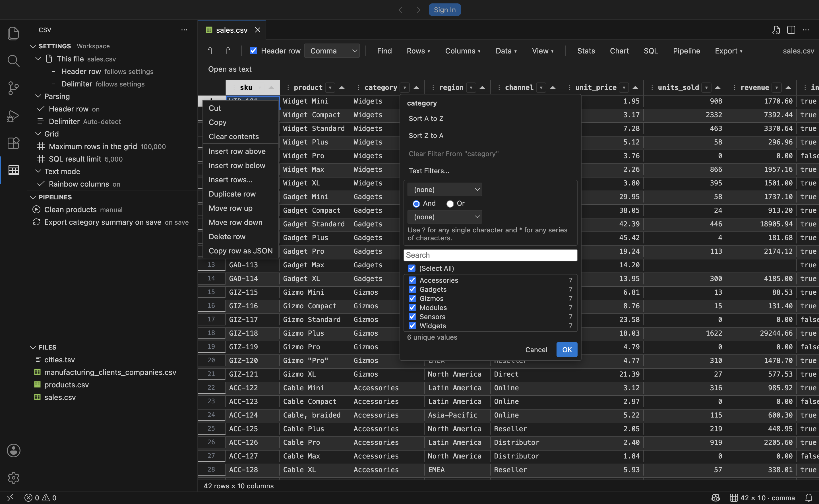
Task: Open the Accounts icon
Action: [13, 451]
